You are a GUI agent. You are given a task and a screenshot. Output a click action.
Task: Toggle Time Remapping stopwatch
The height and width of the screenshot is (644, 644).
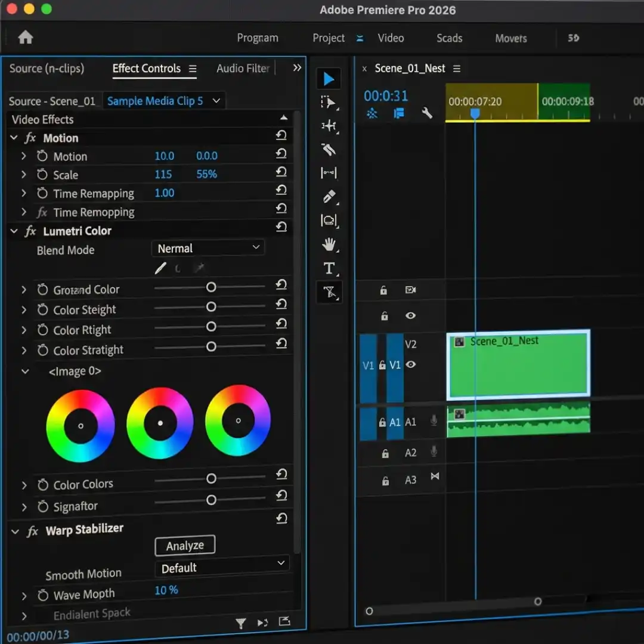click(42, 193)
